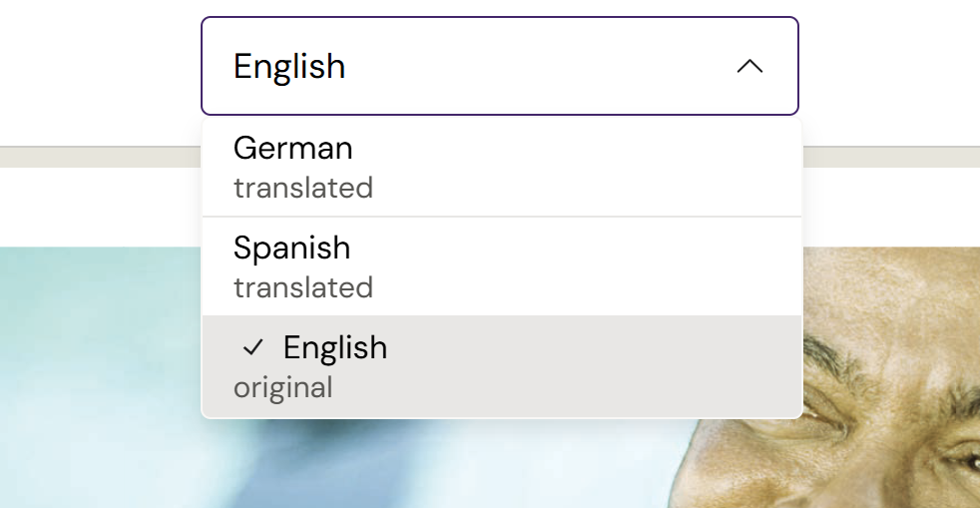This screenshot has width=980, height=508.
Task: Click "translated" subtitle under German
Action: click(x=303, y=188)
